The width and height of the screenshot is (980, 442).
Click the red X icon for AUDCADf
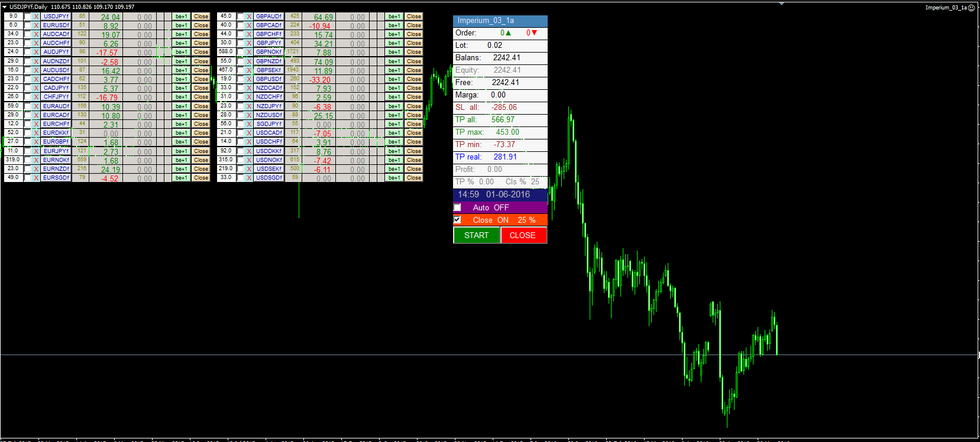pos(36,34)
